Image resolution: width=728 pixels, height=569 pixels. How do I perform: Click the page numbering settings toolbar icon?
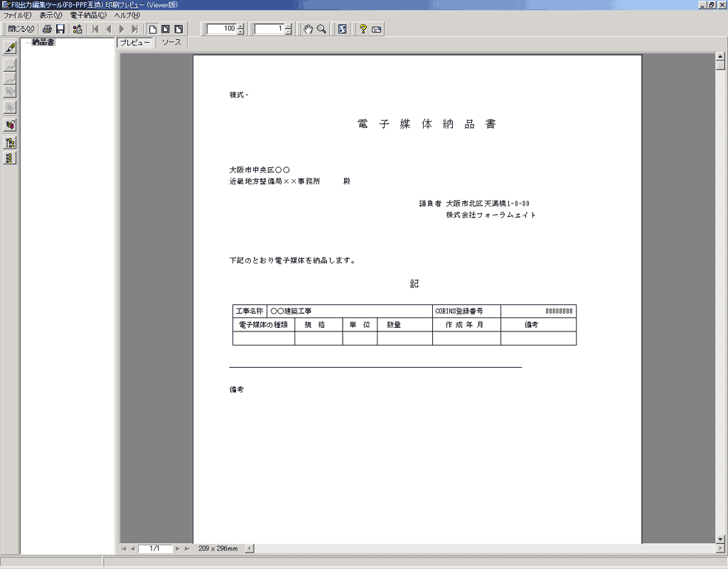[x=77, y=28]
